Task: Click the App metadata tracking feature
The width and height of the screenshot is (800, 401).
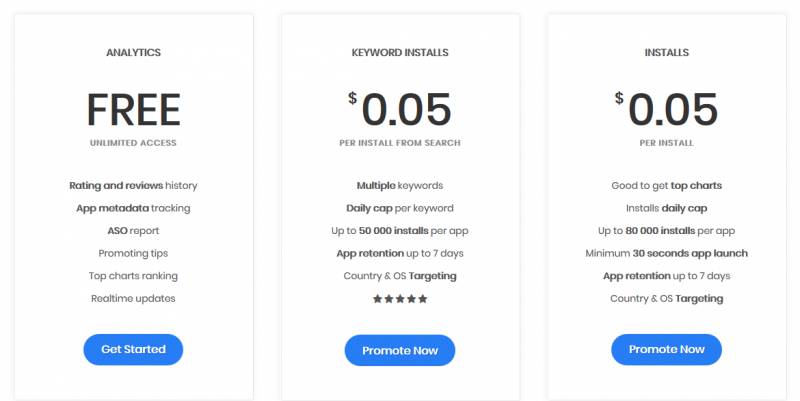Action: 133,208
